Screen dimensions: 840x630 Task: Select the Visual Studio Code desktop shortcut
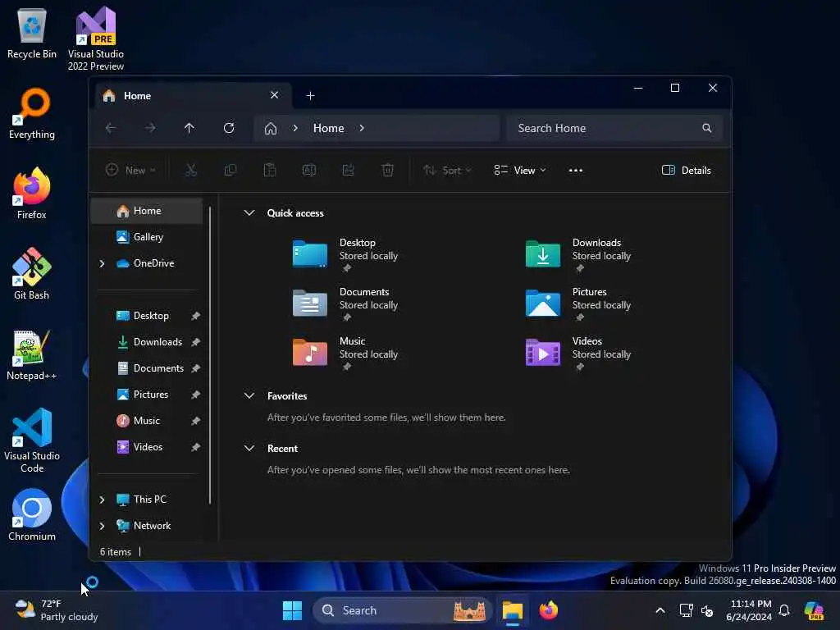pyautogui.click(x=32, y=441)
